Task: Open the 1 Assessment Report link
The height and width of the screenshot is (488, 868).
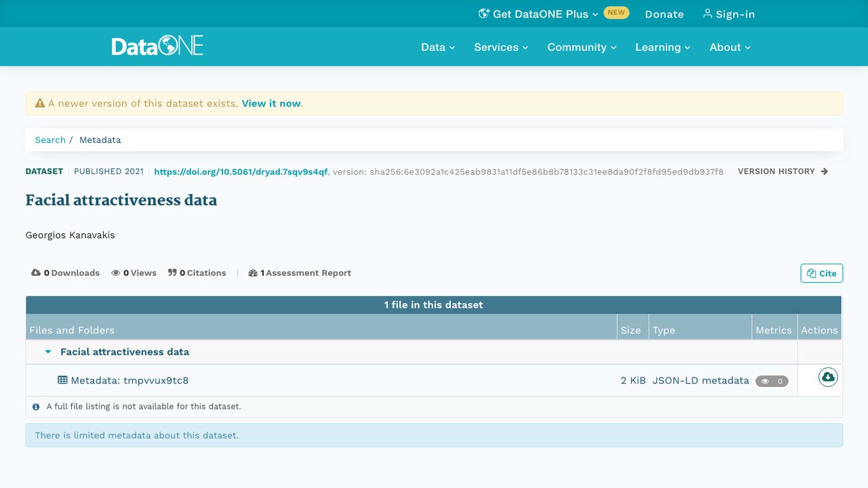Action: coord(300,273)
